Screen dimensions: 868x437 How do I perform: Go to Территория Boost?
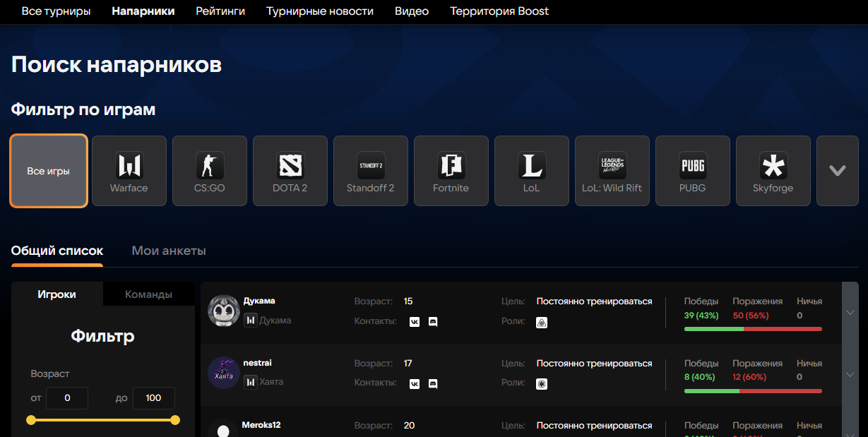click(499, 11)
